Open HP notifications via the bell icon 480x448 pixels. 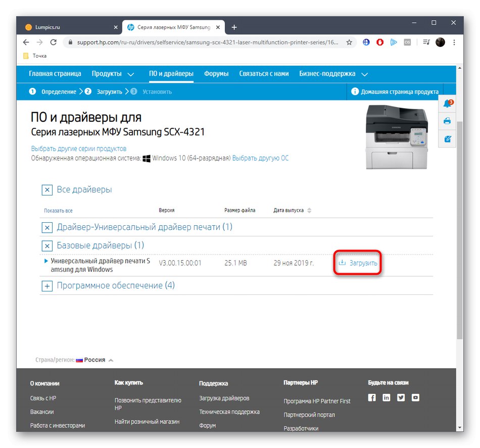pyautogui.click(x=447, y=103)
